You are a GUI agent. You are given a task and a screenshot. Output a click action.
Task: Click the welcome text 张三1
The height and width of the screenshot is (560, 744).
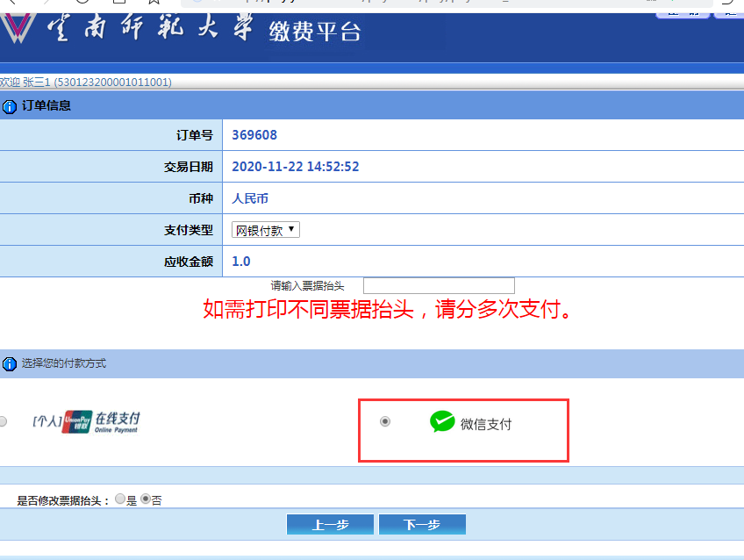(x=37, y=83)
